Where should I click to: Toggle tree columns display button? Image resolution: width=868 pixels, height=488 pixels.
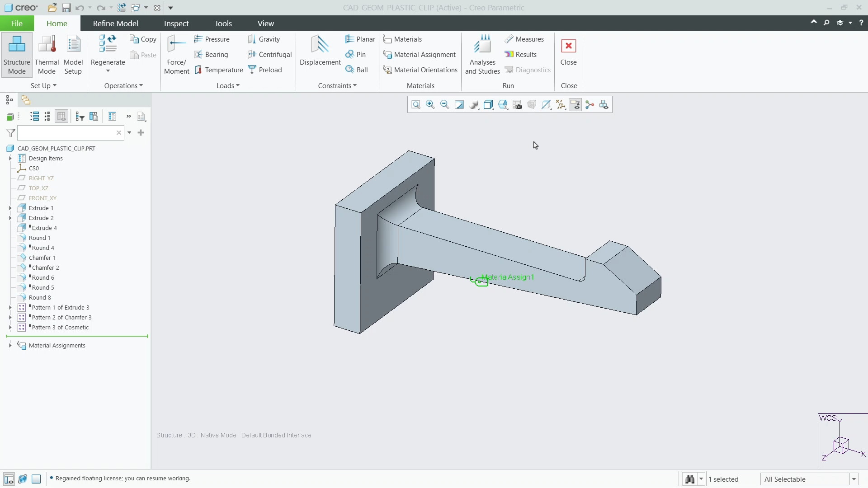tap(61, 117)
